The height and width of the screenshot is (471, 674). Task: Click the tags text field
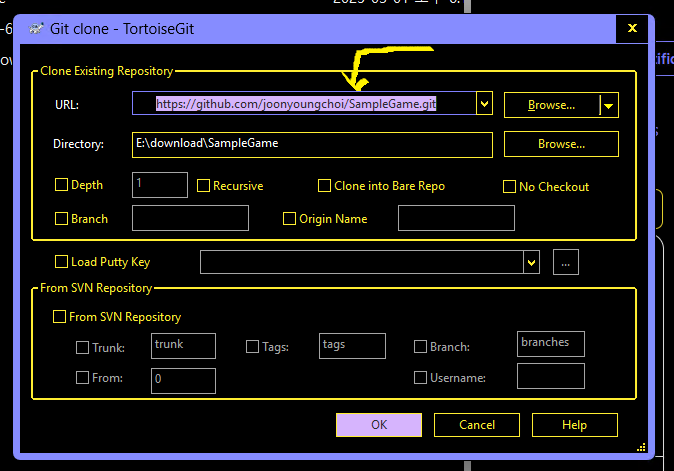[352, 346]
